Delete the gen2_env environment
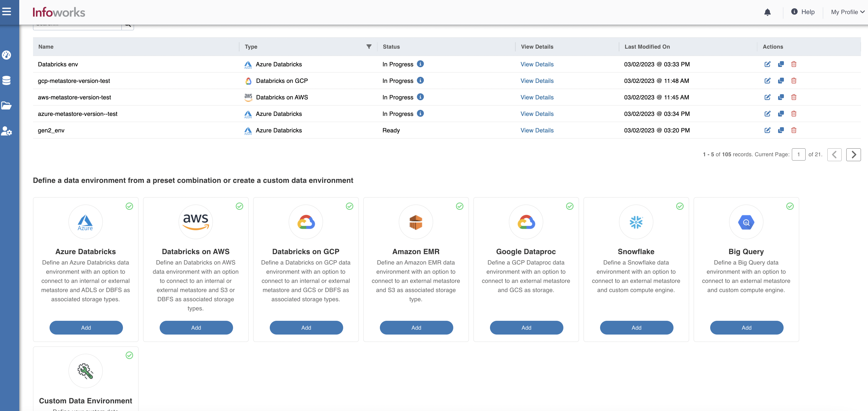 point(794,130)
